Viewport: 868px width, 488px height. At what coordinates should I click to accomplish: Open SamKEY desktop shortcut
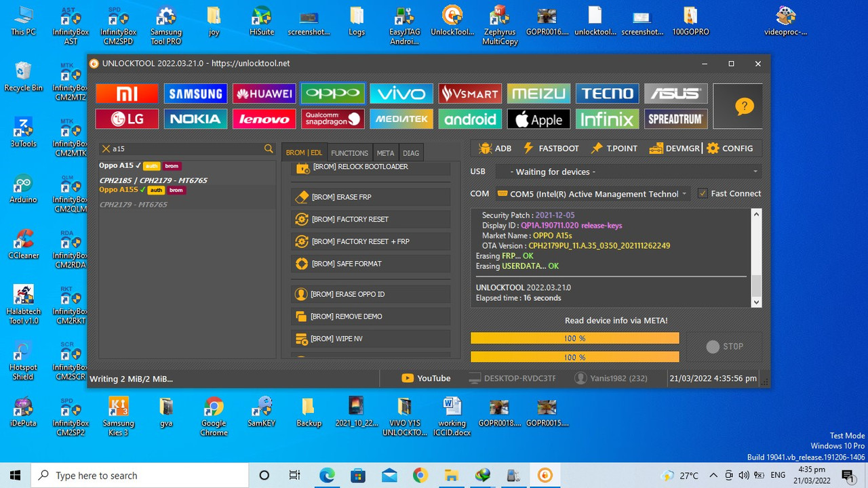tap(261, 411)
